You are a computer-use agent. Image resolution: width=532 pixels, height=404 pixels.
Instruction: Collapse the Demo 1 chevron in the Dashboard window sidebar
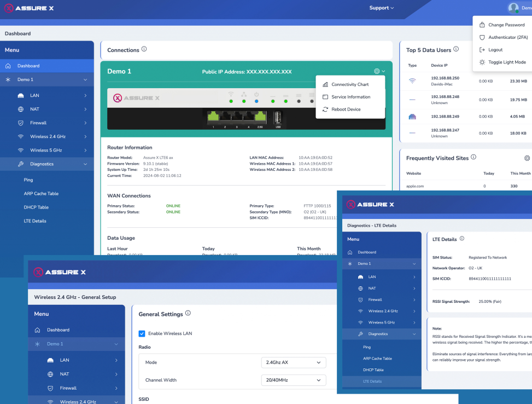pyautogui.click(x=85, y=79)
